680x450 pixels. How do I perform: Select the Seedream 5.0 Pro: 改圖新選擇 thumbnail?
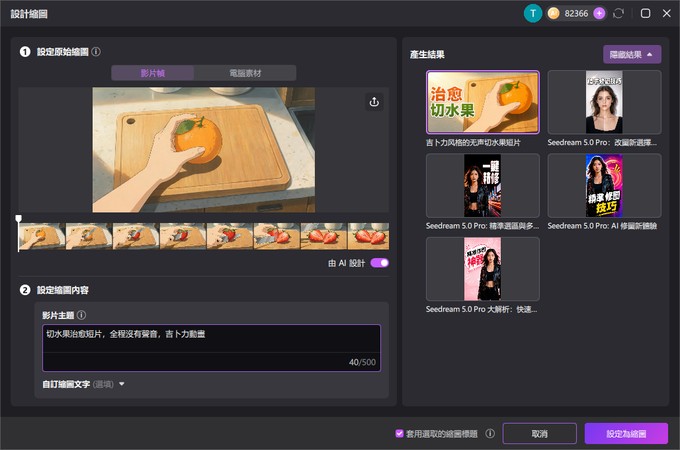pos(604,102)
